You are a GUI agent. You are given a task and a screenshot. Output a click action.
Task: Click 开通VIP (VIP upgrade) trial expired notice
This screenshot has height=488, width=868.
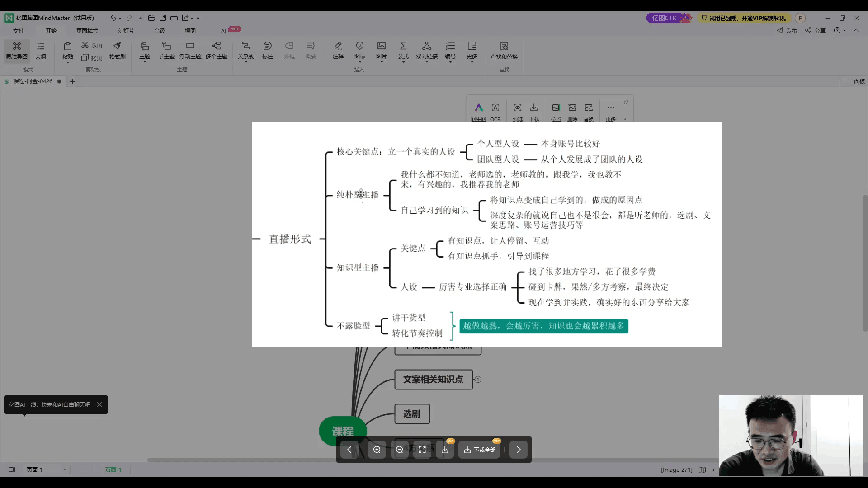click(744, 18)
